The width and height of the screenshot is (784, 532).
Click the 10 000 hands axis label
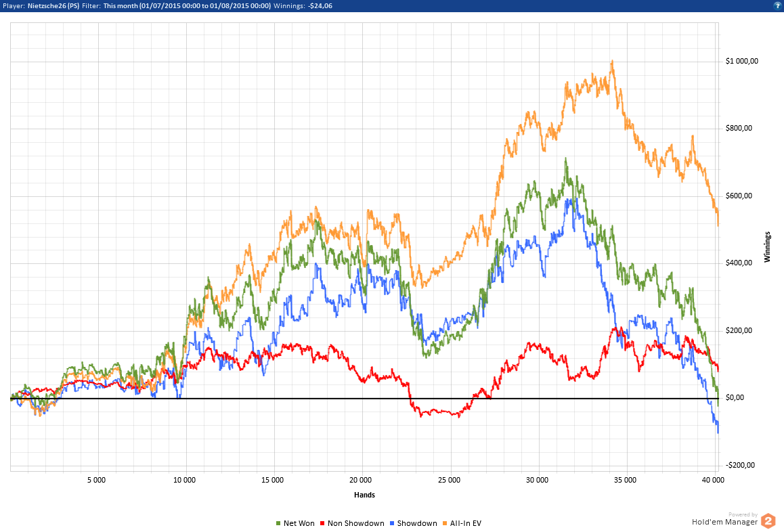[x=185, y=480]
